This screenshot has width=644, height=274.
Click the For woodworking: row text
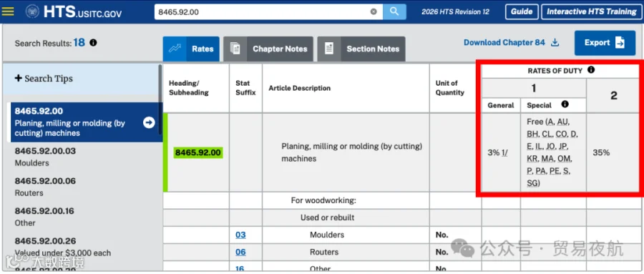[323, 200]
